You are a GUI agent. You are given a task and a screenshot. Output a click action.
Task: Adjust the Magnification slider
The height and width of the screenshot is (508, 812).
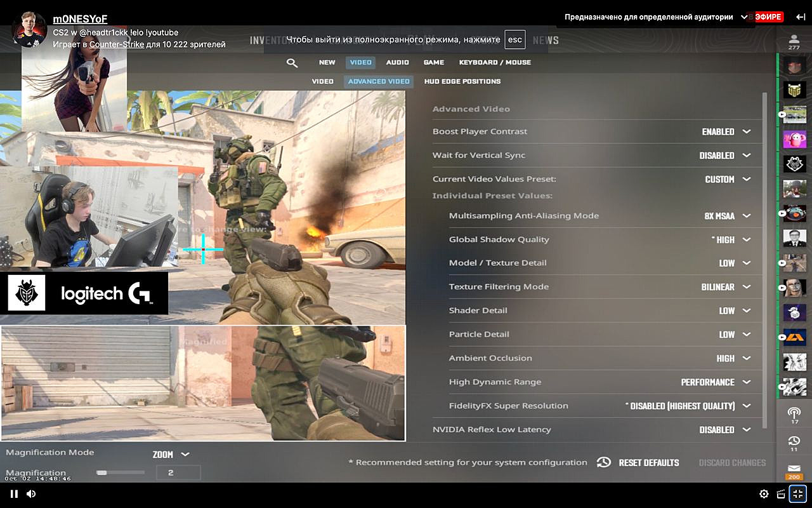(x=121, y=472)
